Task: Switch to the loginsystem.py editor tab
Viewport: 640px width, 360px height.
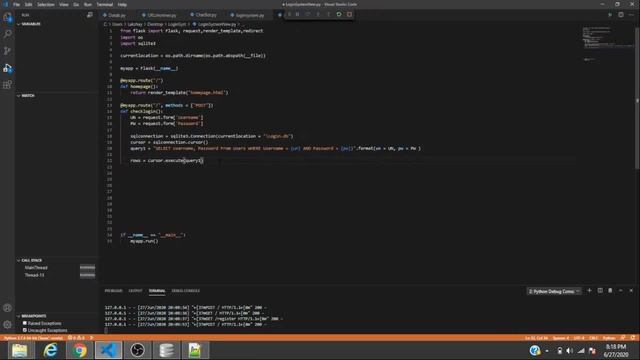Action: (x=247, y=15)
